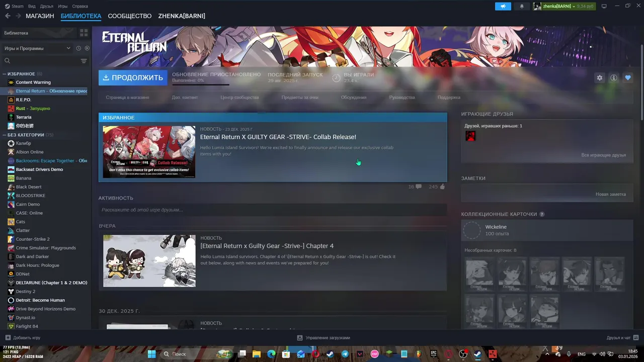Viewport: 644px width, 362px height.
Task: Open library advanced filter icon
Action: tap(84, 61)
